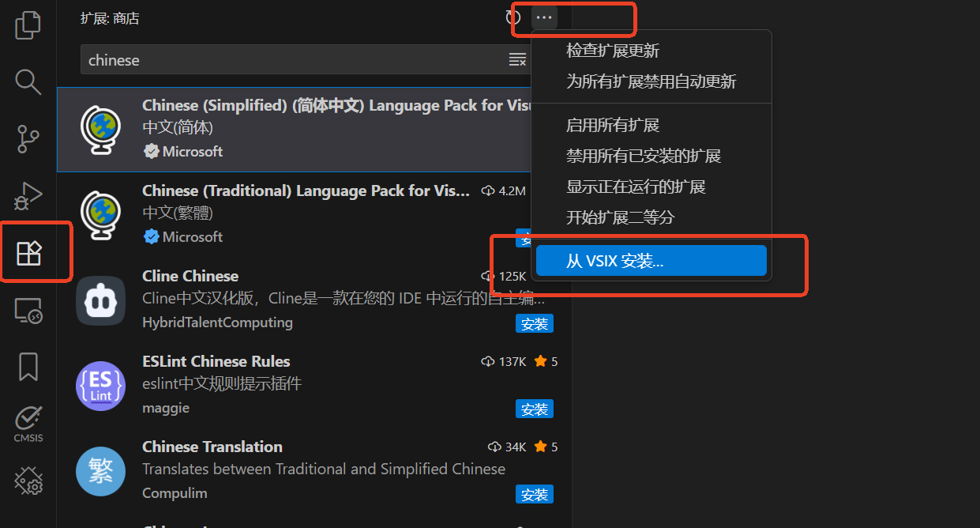Screen dimensions: 980x528
Task: Click the star rating on Chinese Translation
Action: coord(546,447)
